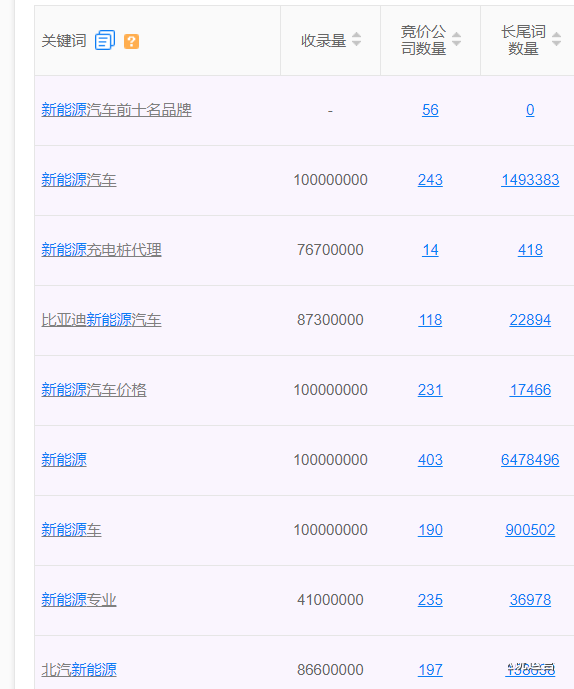This screenshot has height=689, width=574.
Task: Open keyword 新能源专业
Action: [79, 599]
